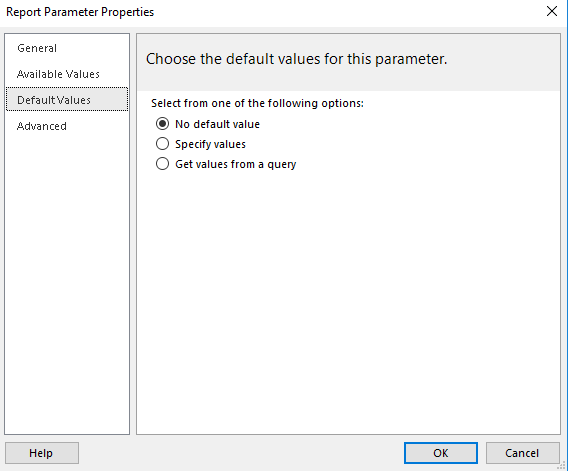The image size is (568, 471).
Task: Click the Get values from a query text
Action: 236,164
